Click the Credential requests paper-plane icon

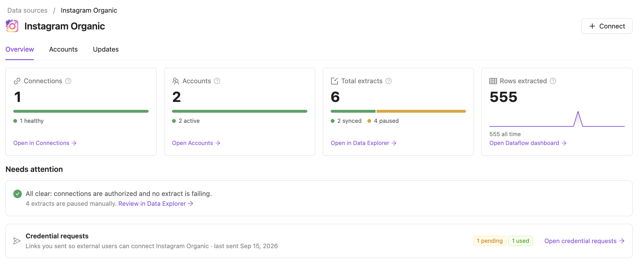tap(17, 241)
